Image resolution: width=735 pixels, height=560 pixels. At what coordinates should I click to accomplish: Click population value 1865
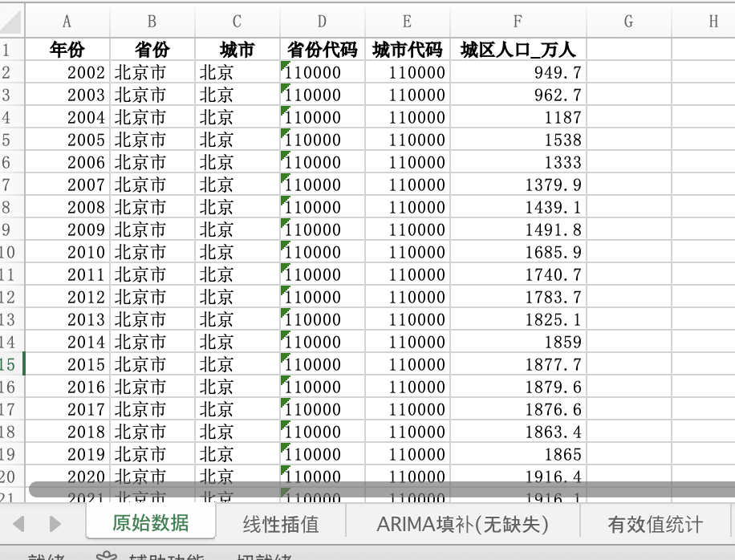point(518,455)
